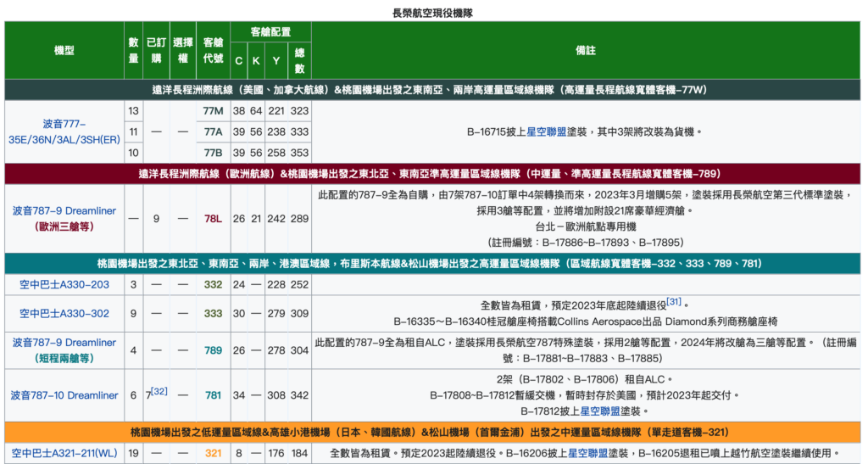Click the Collins Aerospace seat note

(x=586, y=321)
